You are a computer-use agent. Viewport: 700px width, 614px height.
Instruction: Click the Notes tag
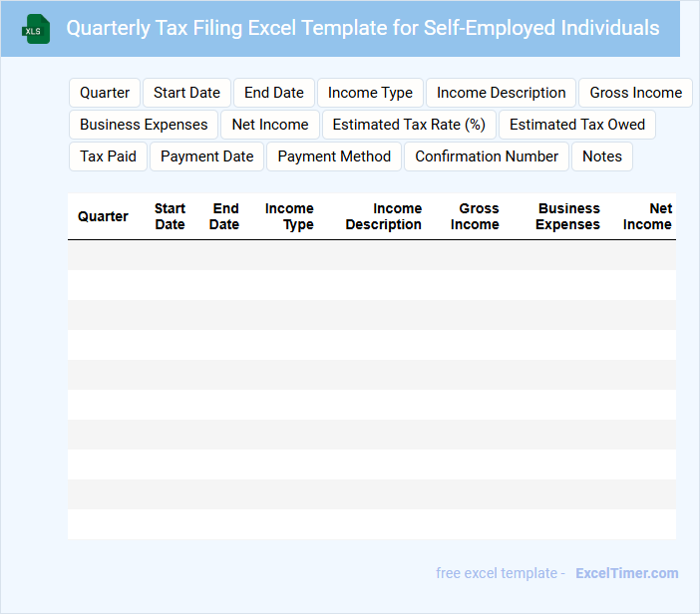click(x=602, y=156)
